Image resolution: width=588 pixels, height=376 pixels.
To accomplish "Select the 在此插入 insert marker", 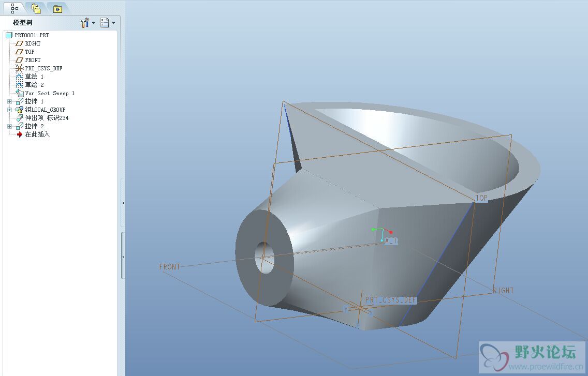I will (x=37, y=134).
